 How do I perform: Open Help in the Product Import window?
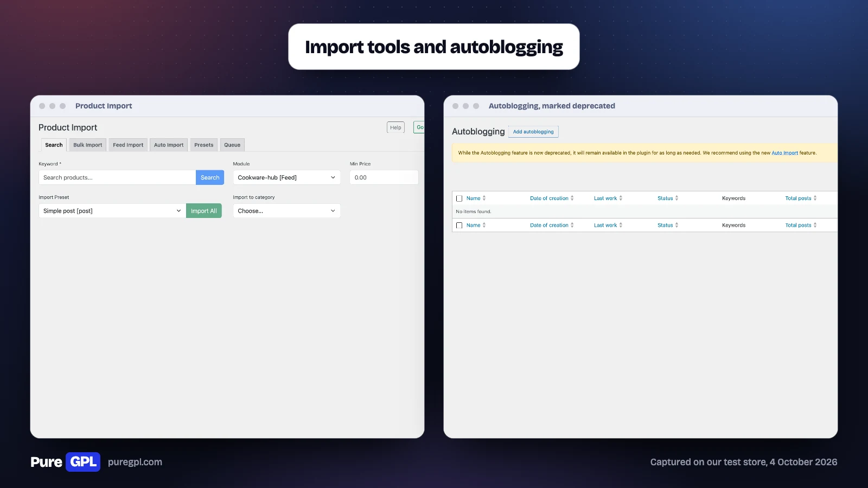tap(396, 127)
